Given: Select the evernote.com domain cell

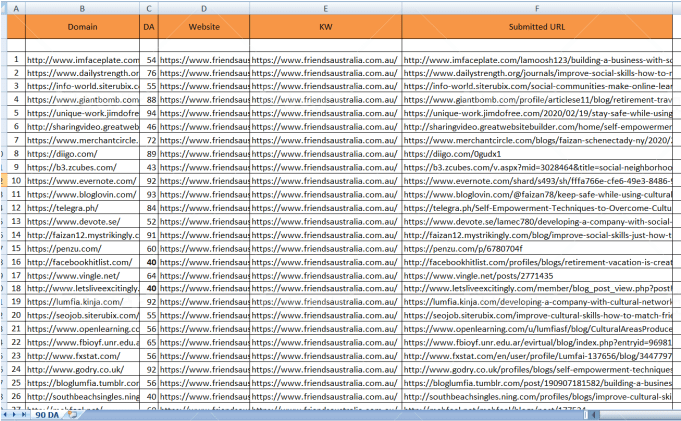Looking at the screenshot, I should click(83, 180).
